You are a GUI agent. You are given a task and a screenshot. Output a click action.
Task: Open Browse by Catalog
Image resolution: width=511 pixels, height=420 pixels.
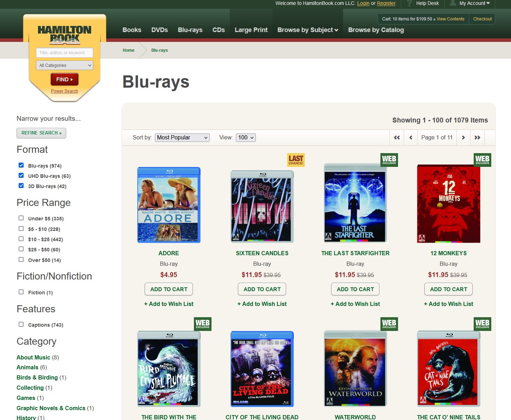376,30
